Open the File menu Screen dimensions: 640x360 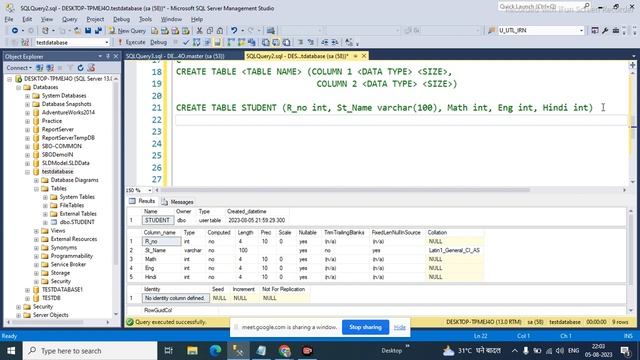pos(9,19)
